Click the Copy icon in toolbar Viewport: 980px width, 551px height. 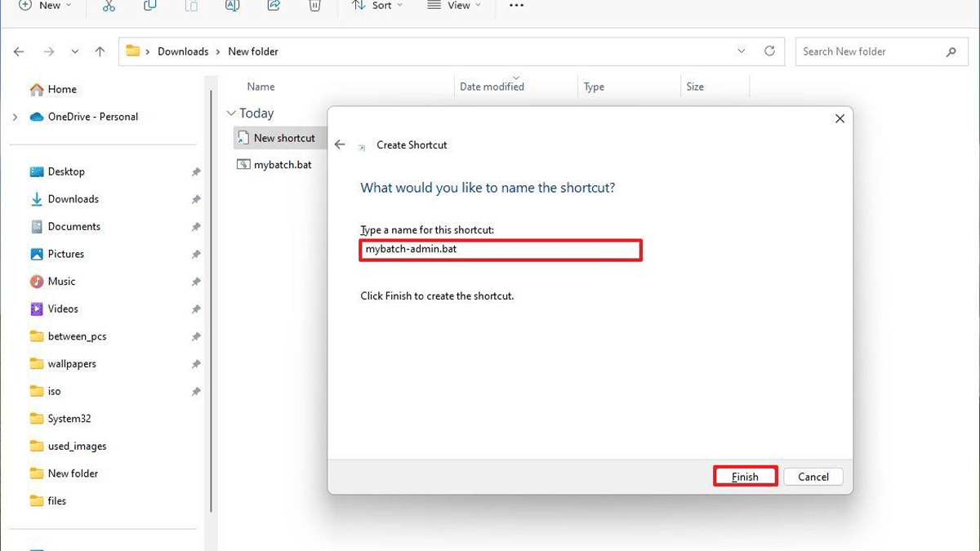point(149,6)
